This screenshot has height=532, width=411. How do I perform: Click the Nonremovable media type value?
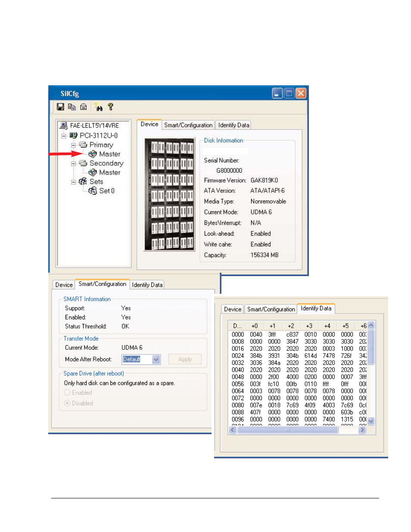click(x=268, y=201)
